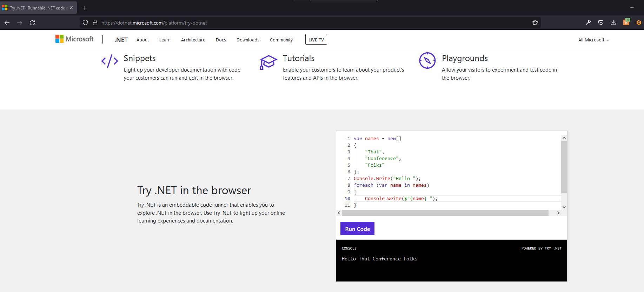Click code line "Folks" in the editor
Image resolution: width=644 pixels, height=292 pixels.
click(x=374, y=165)
